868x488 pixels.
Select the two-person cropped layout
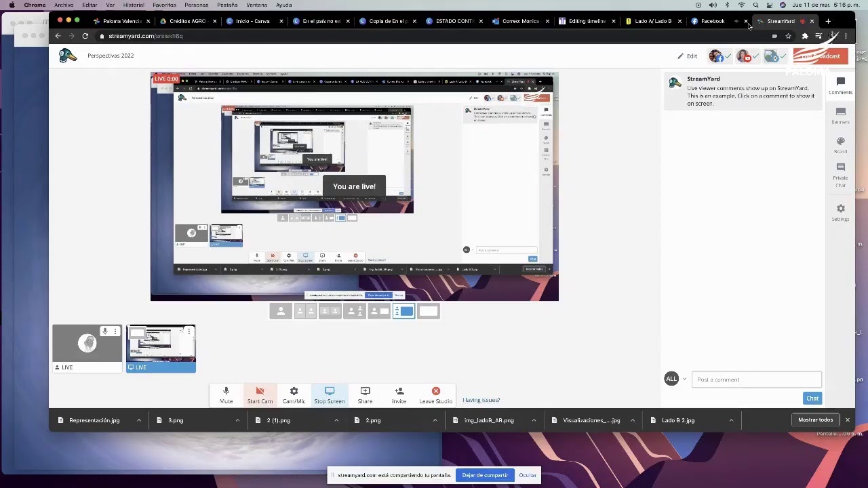point(305,311)
